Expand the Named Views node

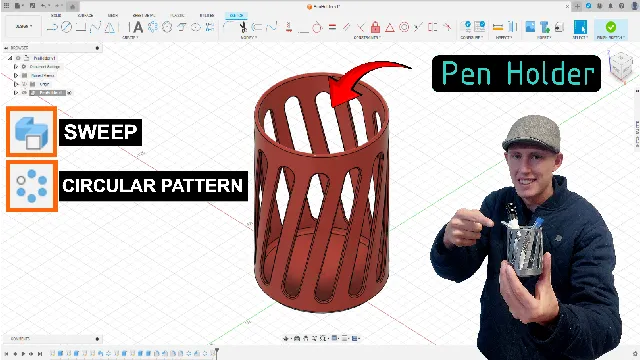click(16, 76)
